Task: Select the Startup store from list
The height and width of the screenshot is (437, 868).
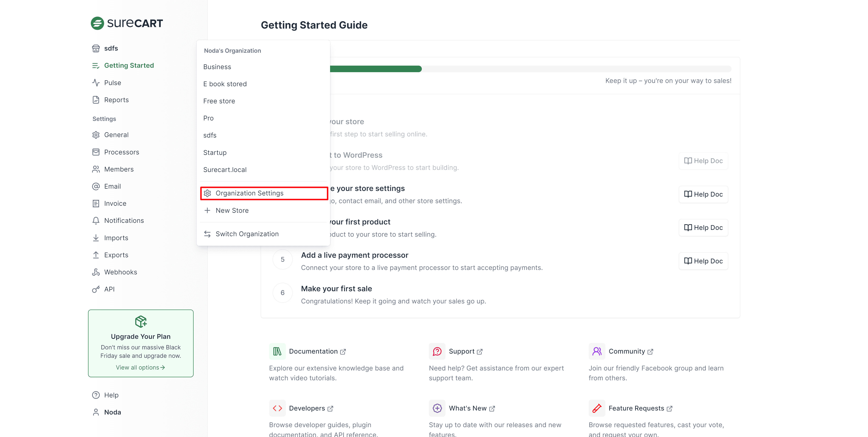Action: [215, 153]
